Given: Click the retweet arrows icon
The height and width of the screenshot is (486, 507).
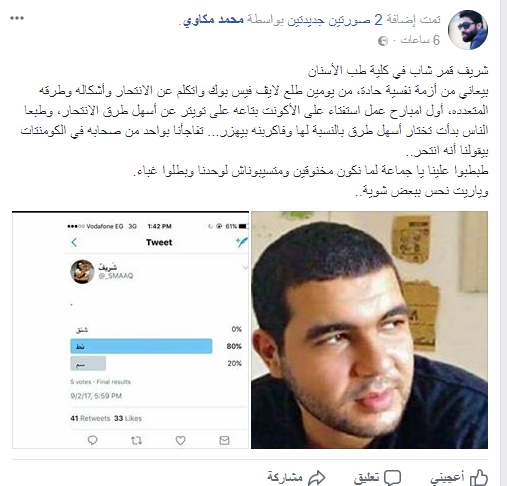Looking at the screenshot, I should pyautogui.click(x=136, y=441).
